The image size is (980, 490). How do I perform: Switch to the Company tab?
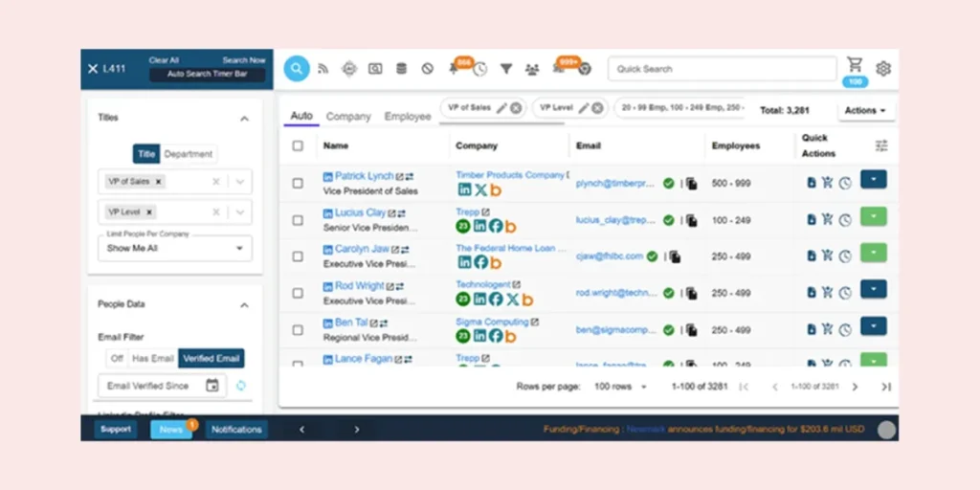point(348,117)
